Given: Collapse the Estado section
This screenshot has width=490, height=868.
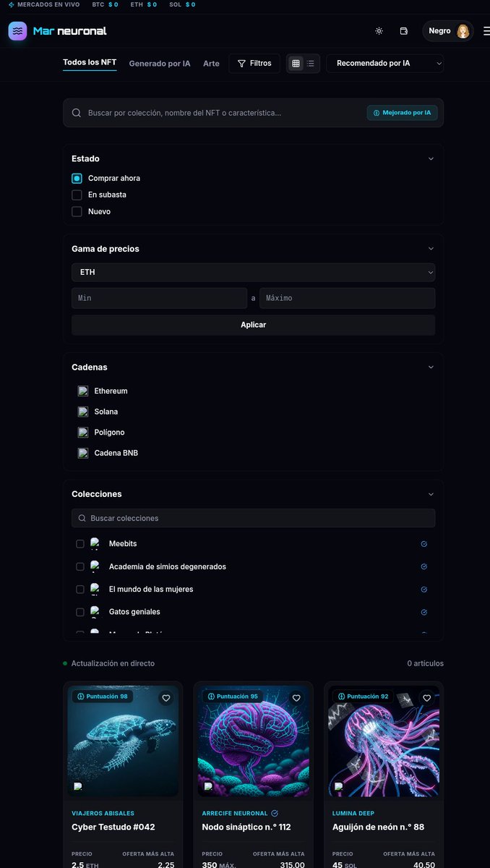Looking at the screenshot, I should pyautogui.click(x=431, y=158).
